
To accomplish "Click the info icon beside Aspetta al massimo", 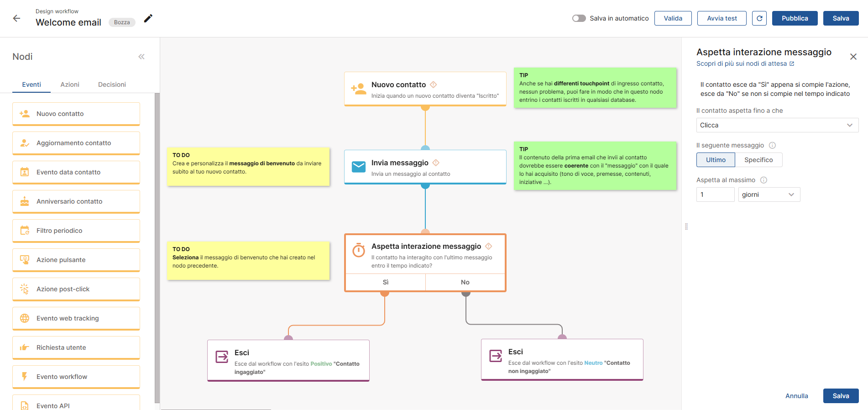I will [x=763, y=180].
